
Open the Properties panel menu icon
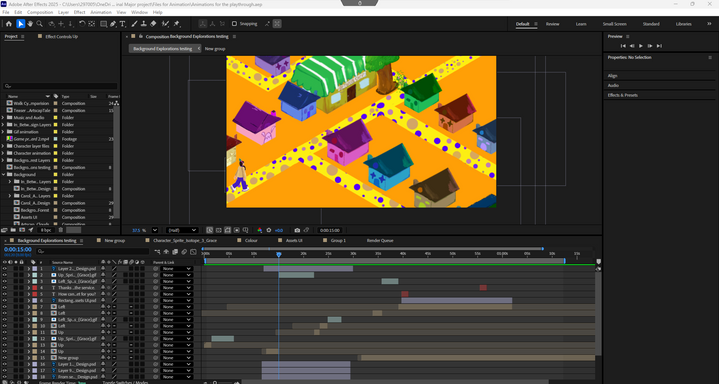[x=710, y=57]
